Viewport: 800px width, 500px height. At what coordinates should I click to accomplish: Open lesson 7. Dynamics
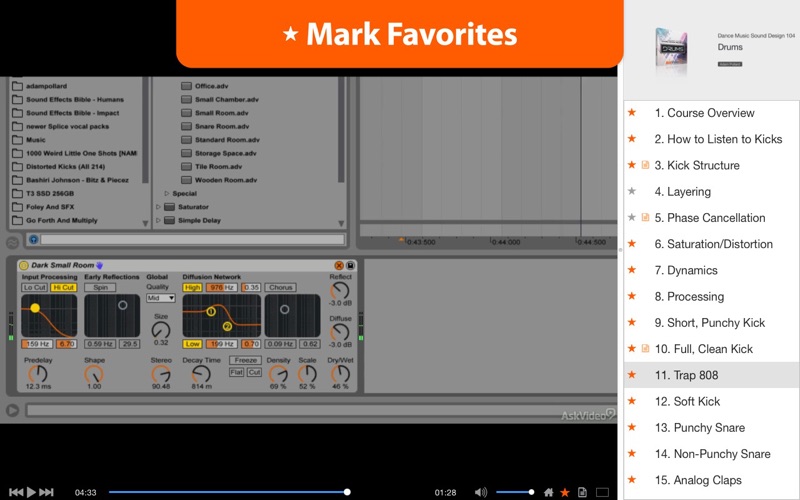pyautogui.click(x=686, y=270)
